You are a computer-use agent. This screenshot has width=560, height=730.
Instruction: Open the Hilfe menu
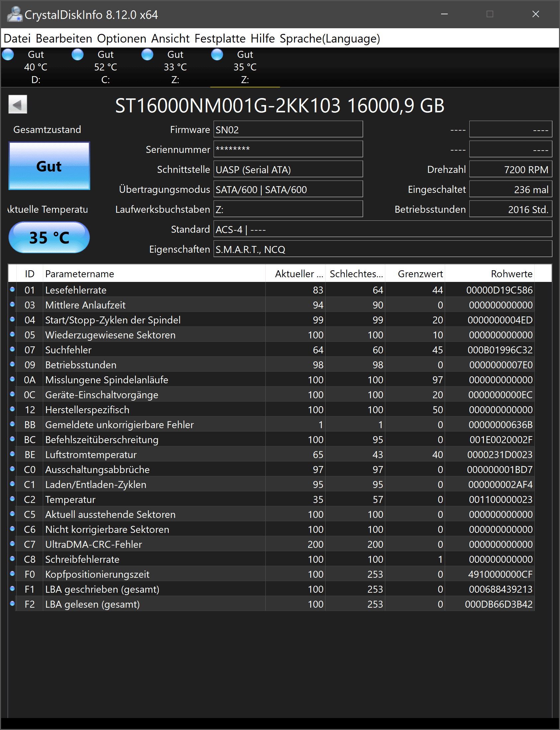point(263,39)
